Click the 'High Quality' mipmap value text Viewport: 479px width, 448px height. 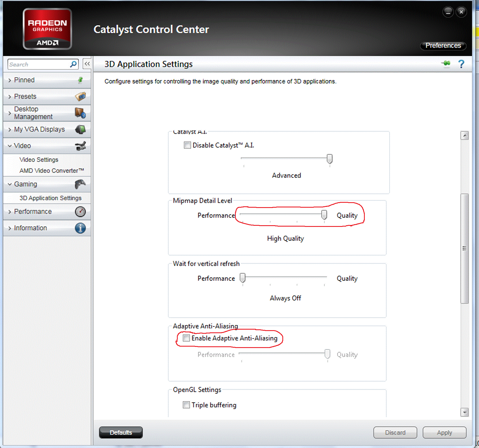285,239
